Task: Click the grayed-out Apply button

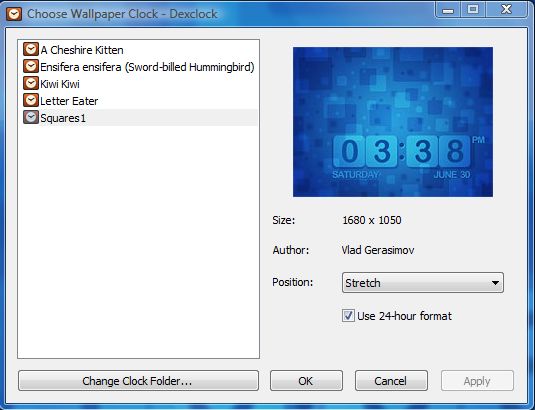Action: (477, 381)
